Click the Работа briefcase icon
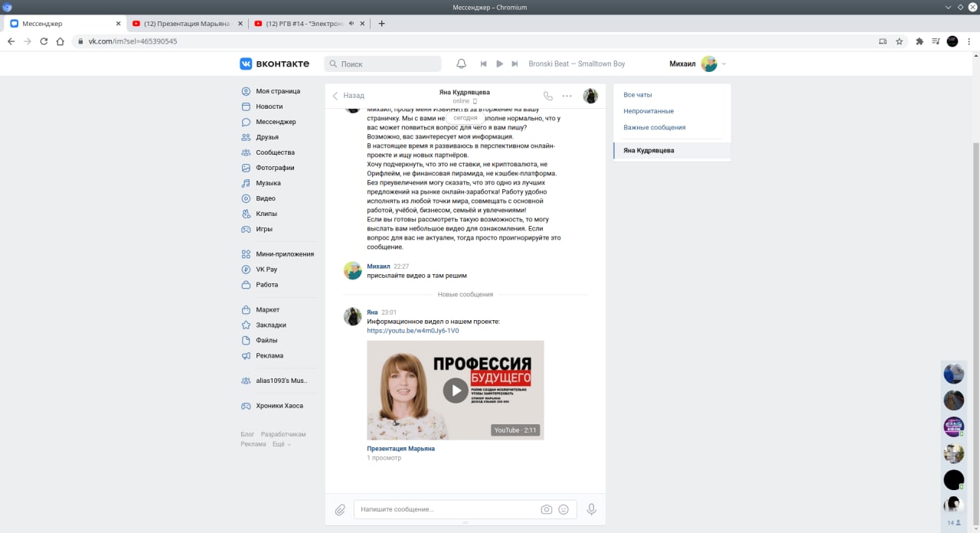This screenshot has height=533, width=980. [x=246, y=285]
